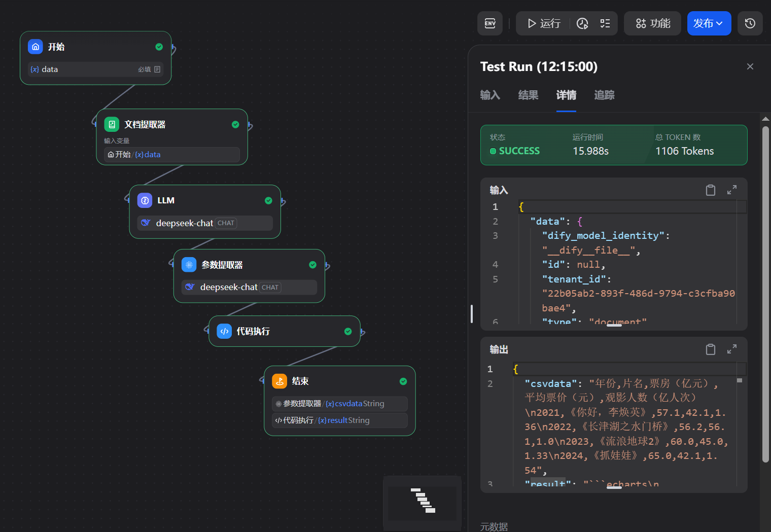The image size is (771, 532).
Task: Select the 文档提取器 node icon
Action: click(x=112, y=124)
